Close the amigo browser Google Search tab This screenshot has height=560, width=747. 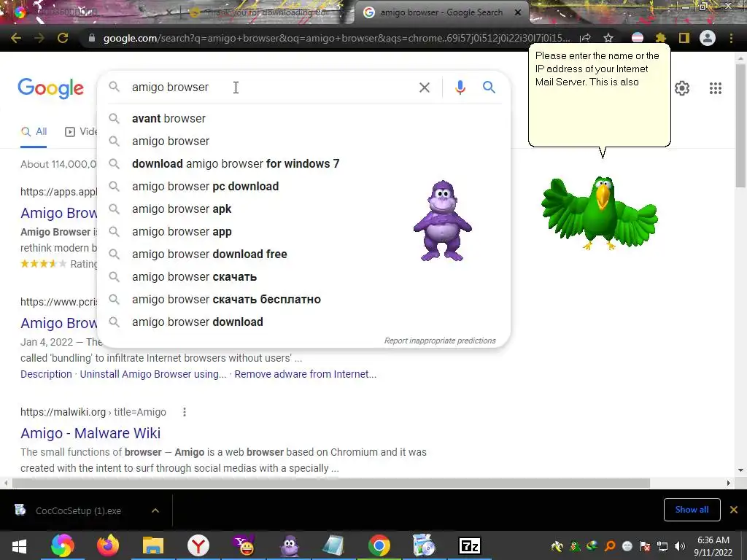tap(518, 12)
